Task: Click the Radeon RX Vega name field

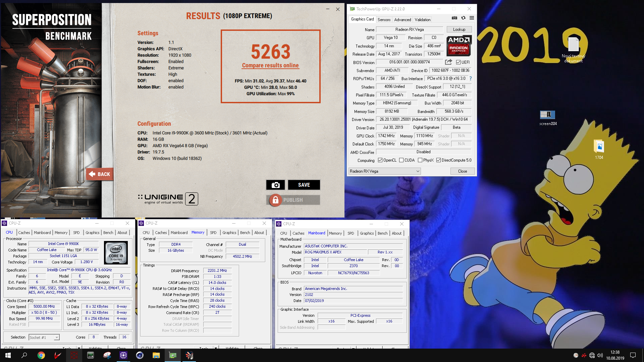Action: click(x=410, y=29)
